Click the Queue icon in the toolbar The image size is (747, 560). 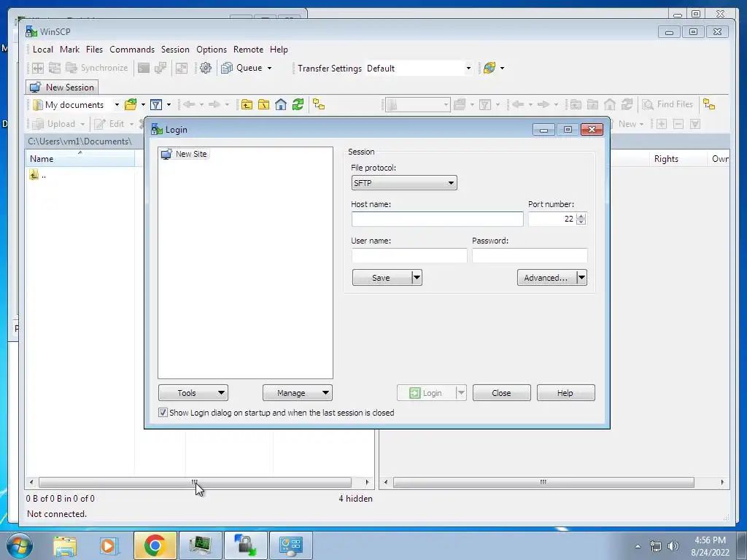[227, 68]
